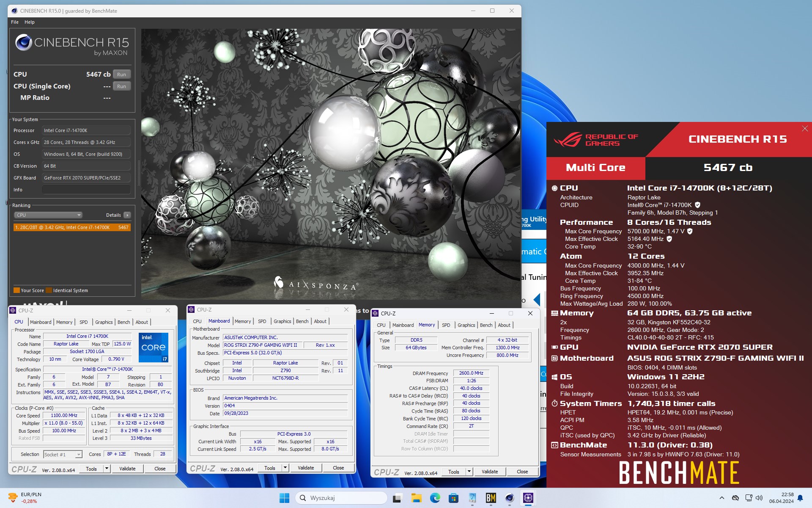This screenshot has height=508, width=812.
Task: Expand Tools dropdown arrow in CPU-Z CPU window
Action: [x=107, y=469]
